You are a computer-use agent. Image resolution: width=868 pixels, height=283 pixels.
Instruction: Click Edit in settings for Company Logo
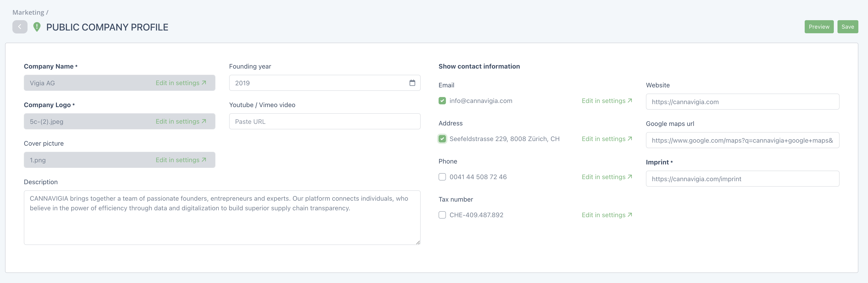tap(181, 121)
